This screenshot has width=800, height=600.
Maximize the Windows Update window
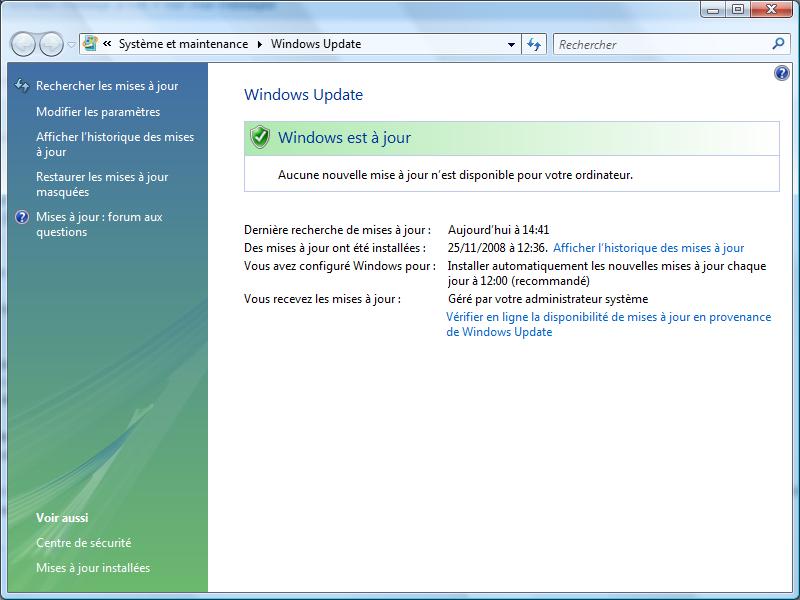pyautogui.click(x=738, y=9)
